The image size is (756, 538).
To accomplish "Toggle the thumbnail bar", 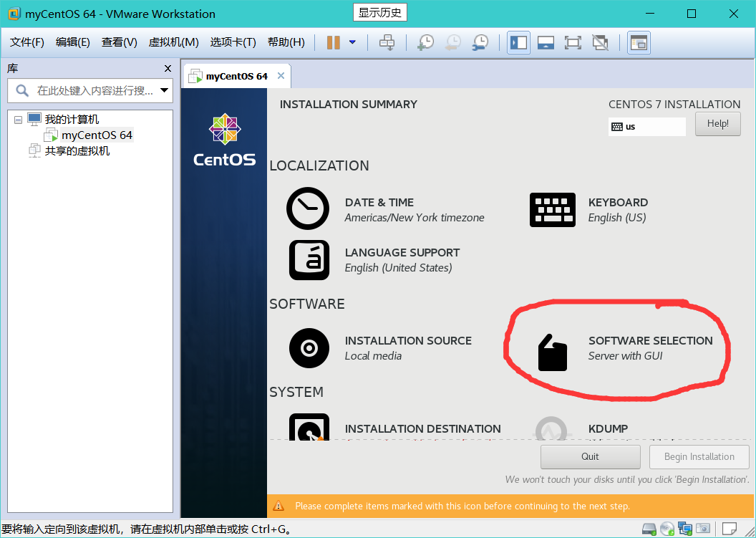I will [x=546, y=42].
